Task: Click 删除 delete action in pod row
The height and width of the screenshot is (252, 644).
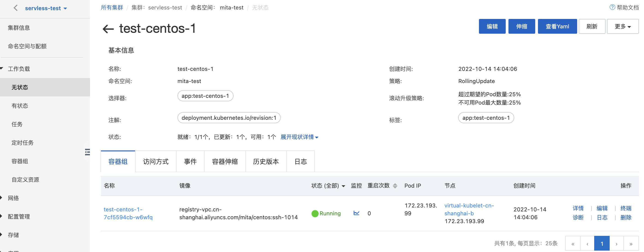Action: coord(626,217)
